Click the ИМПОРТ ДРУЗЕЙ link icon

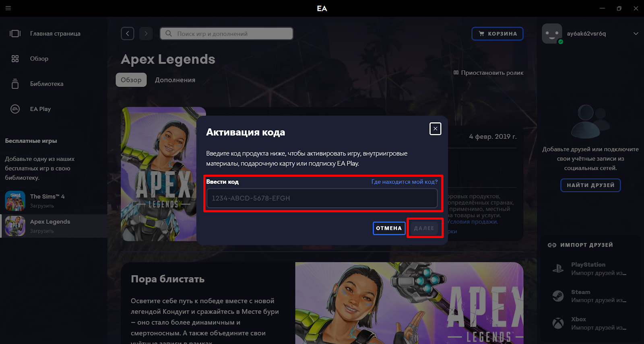[552, 245]
